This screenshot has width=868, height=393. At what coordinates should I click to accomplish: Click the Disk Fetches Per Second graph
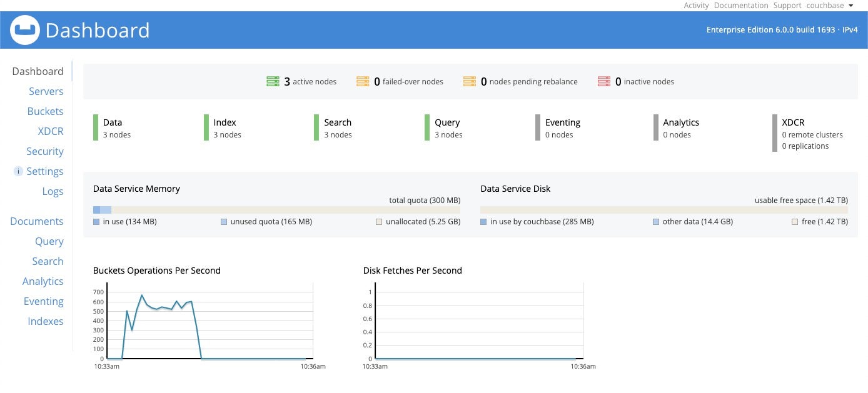pos(480,321)
